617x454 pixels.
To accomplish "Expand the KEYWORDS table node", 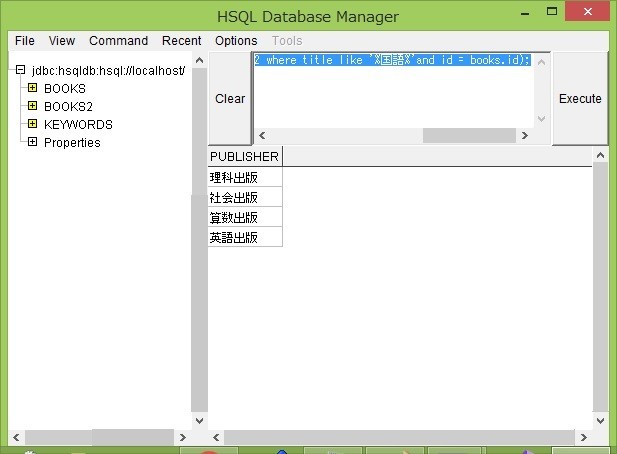I will pos(32,124).
